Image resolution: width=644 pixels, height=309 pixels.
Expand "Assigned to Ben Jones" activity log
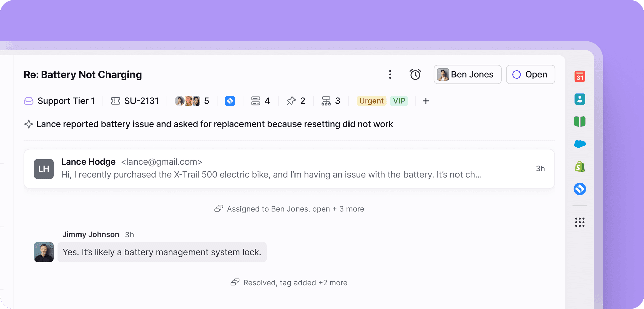click(289, 209)
